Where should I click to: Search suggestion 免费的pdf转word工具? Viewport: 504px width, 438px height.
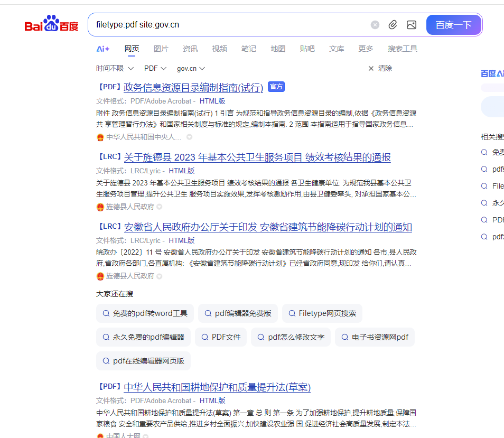145,313
